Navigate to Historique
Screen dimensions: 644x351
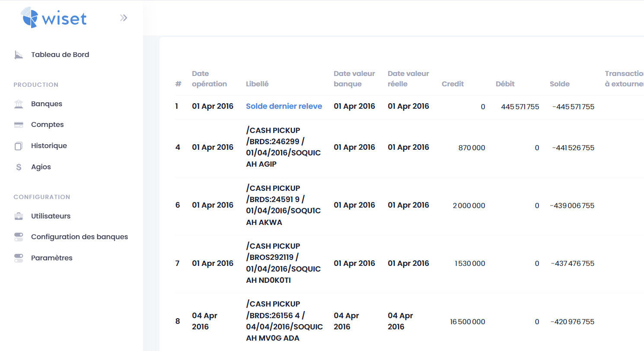[49, 146]
